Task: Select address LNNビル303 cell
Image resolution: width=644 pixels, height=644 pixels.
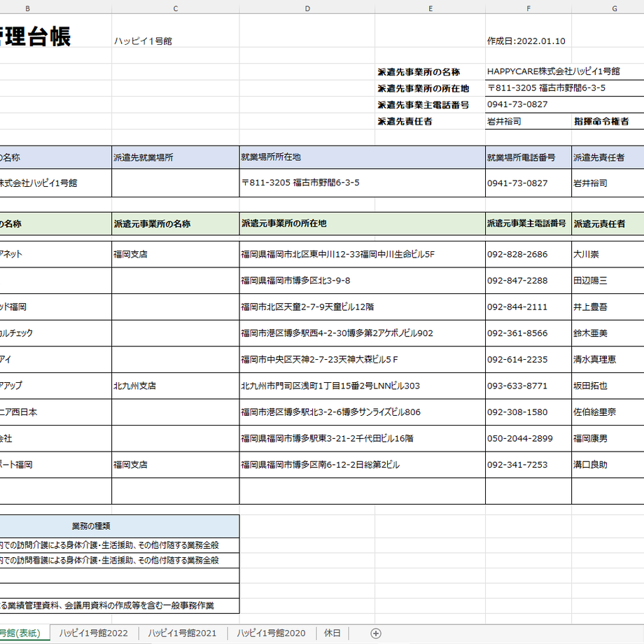Action: [x=363, y=386]
